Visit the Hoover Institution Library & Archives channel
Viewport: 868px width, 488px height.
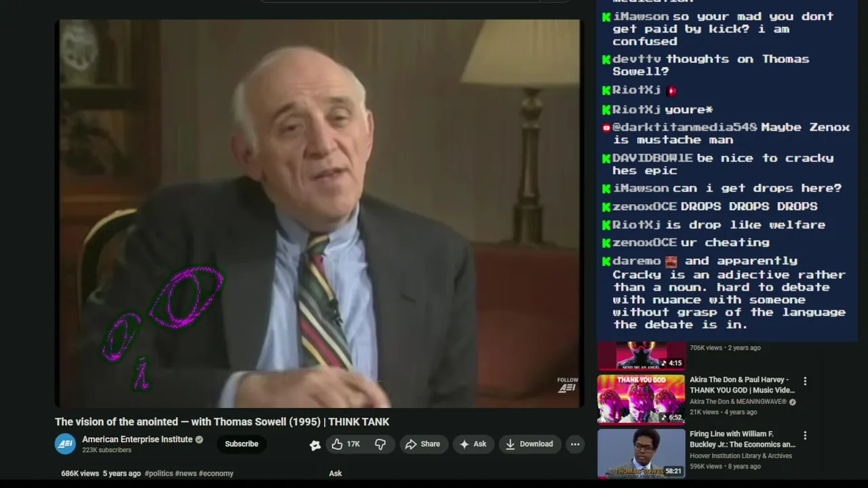741,456
